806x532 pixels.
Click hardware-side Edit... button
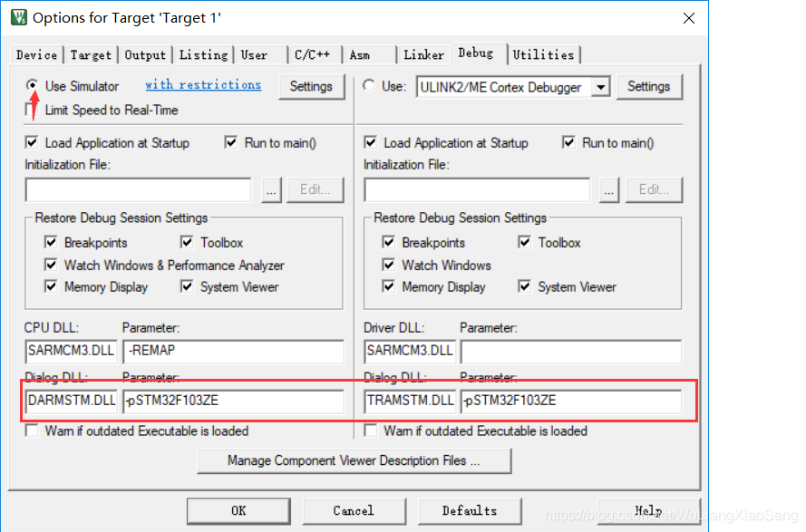[x=654, y=189]
